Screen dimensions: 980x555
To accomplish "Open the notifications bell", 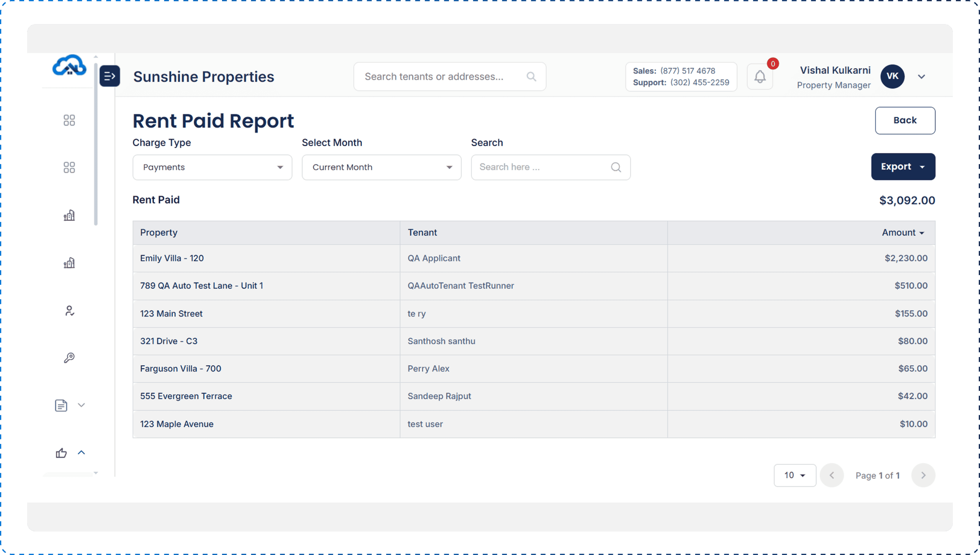I will [760, 77].
